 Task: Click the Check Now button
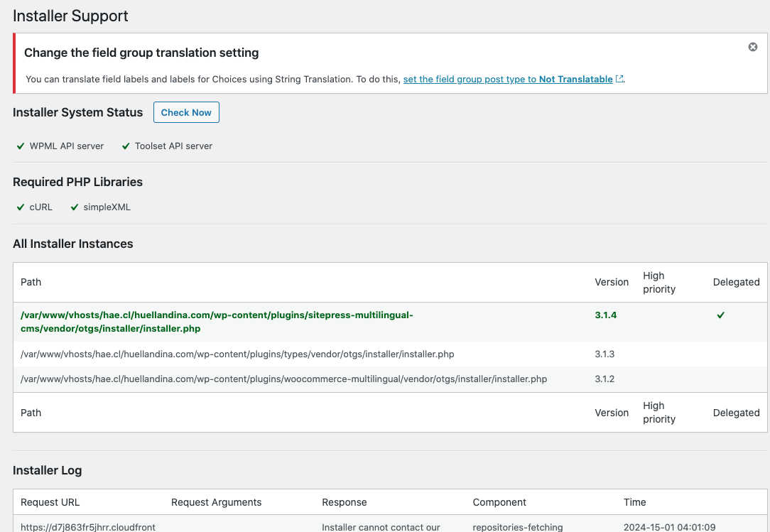point(186,112)
